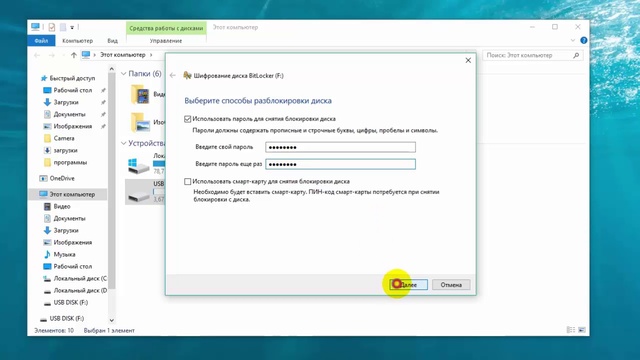This screenshot has width=640, height=360.
Task: Select 'Этот компьютер' in navigation pane
Action: [x=72, y=194]
